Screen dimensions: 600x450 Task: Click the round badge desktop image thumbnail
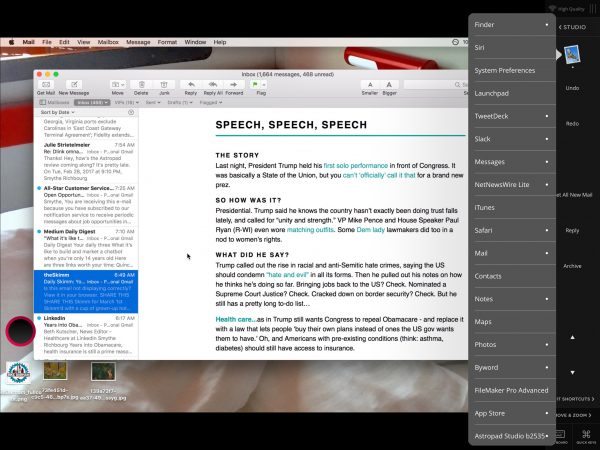tap(18, 372)
